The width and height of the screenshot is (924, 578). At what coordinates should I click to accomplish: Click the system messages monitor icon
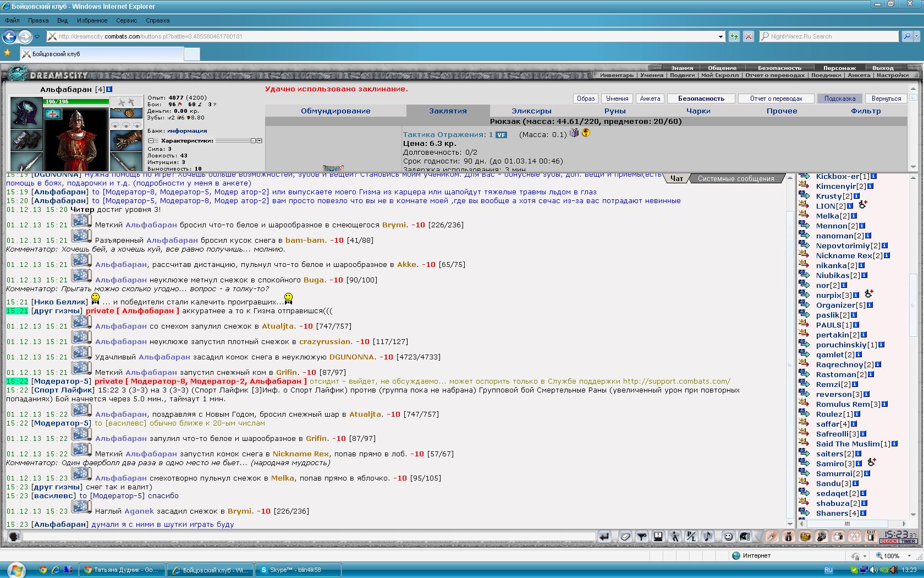658,537
